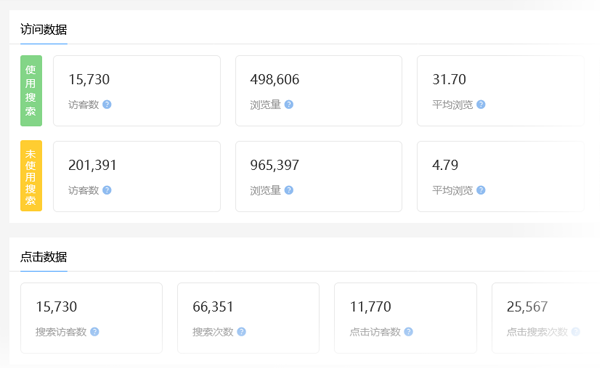Click the 浏览量 label under 498,606

(x=266, y=104)
